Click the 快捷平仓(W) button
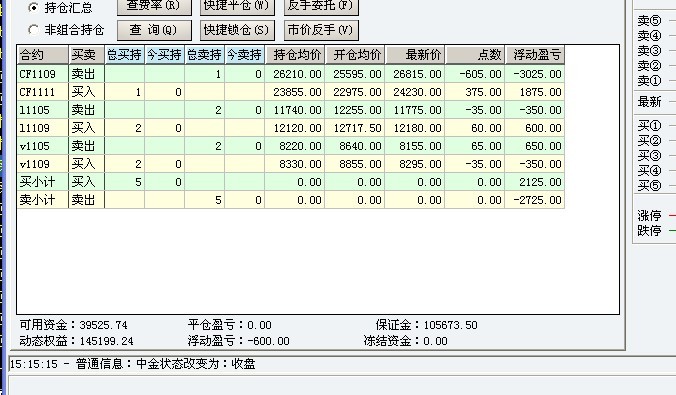This screenshot has height=395, width=676. coord(237,6)
